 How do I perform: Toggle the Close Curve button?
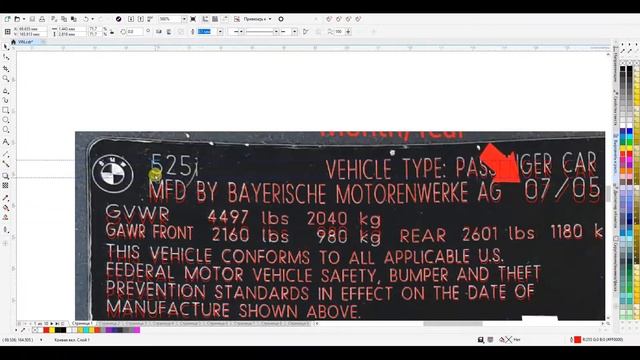coord(306,31)
